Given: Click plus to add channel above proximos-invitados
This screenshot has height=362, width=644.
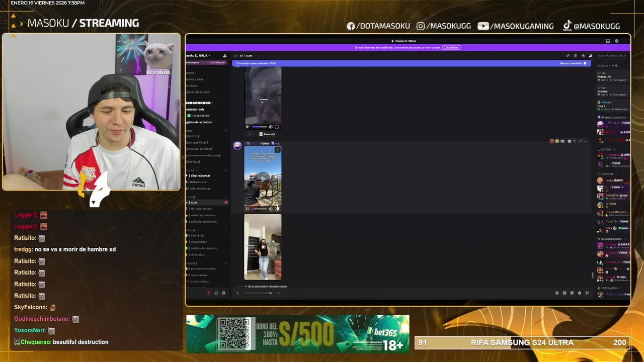Looking at the screenshot, I should click(225, 263).
